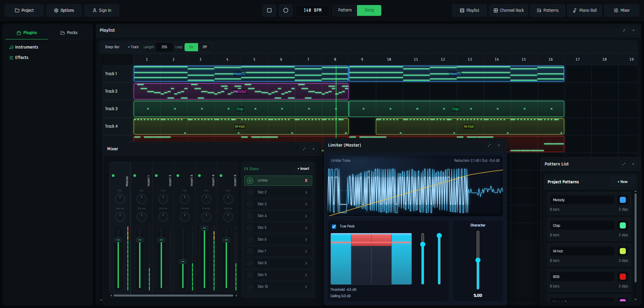Viewport: 644px width, 308px height.
Task: Open the Channel Rack window
Action: [509, 10]
